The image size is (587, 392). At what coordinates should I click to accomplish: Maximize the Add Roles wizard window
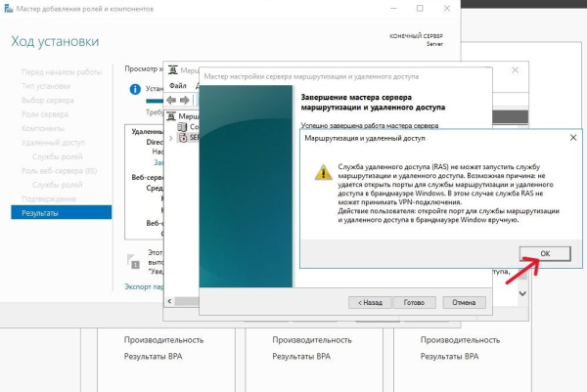[x=420, y=8]
